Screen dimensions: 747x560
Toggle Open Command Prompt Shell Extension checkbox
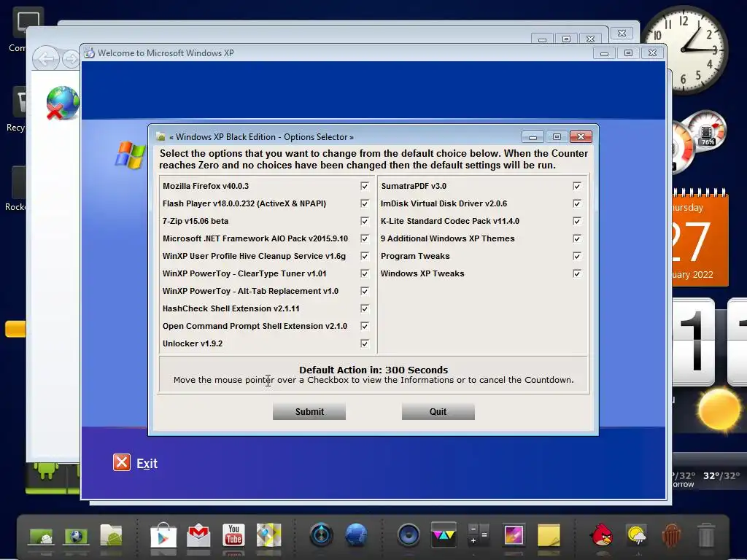click(x=365, y=326)
